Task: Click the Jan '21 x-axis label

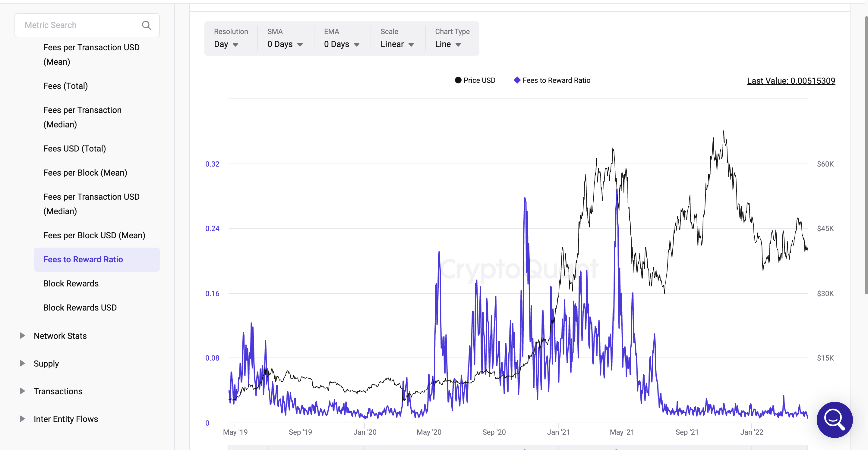Action: point(558,432)
